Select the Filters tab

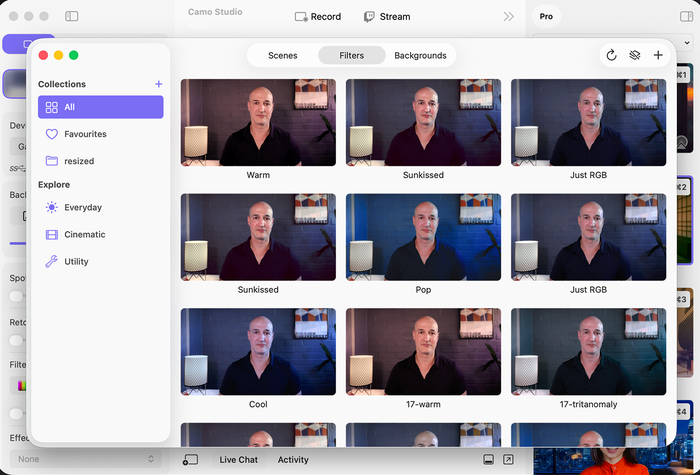[352, 55]
